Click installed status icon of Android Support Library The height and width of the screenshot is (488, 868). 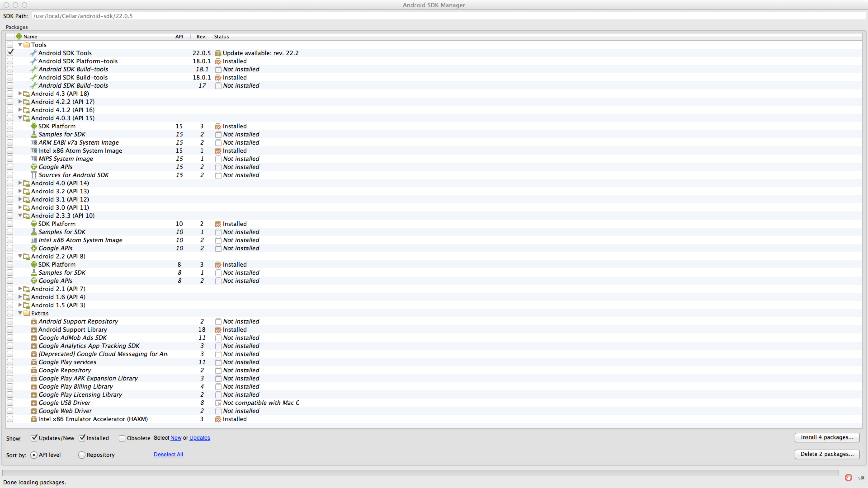coord(218,330)
